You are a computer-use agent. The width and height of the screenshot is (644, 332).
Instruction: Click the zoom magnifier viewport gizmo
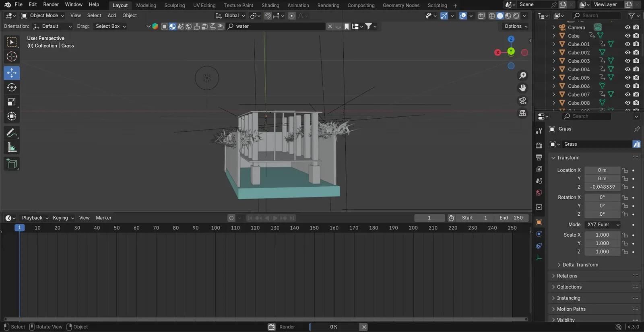coord(522,75)
